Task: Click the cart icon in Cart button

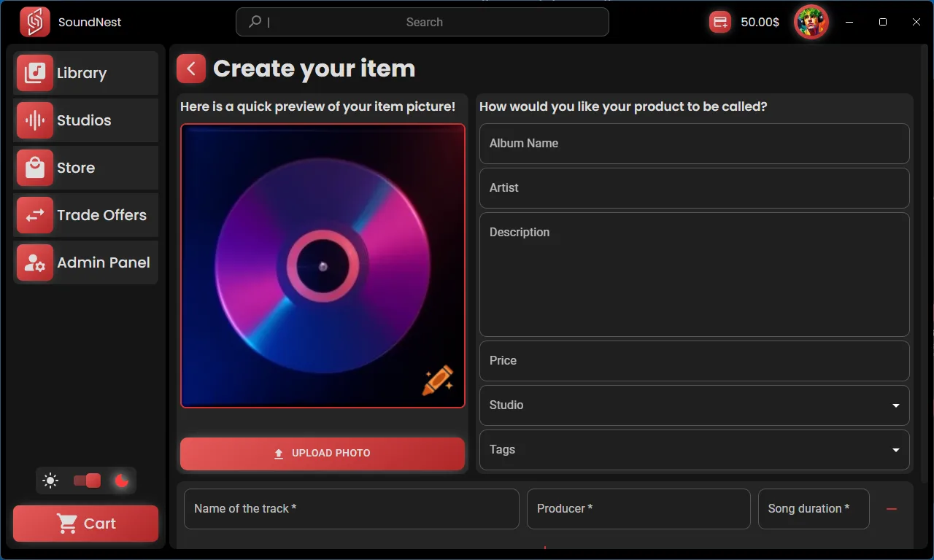Action: pos(67,524)
